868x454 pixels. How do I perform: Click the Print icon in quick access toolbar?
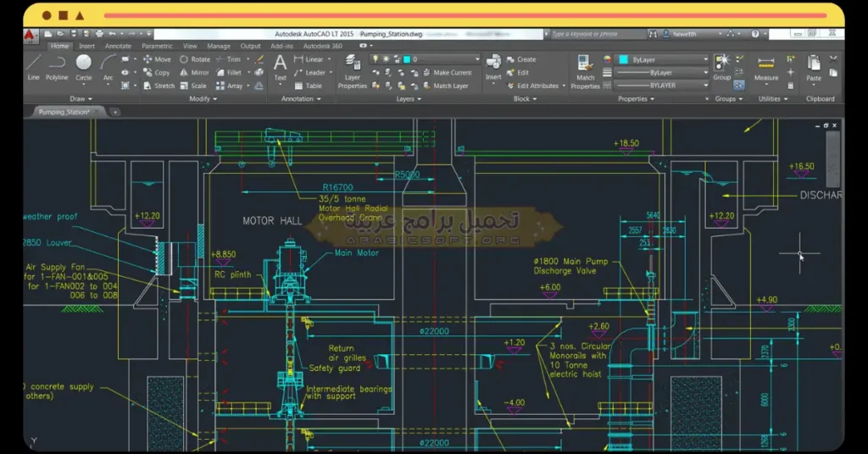click(x=99, y=34)
